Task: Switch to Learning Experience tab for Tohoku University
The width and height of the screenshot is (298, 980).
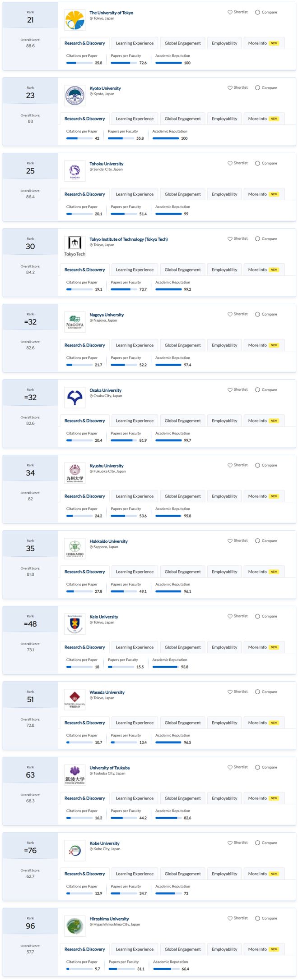Action: click(x=135, y=194)
